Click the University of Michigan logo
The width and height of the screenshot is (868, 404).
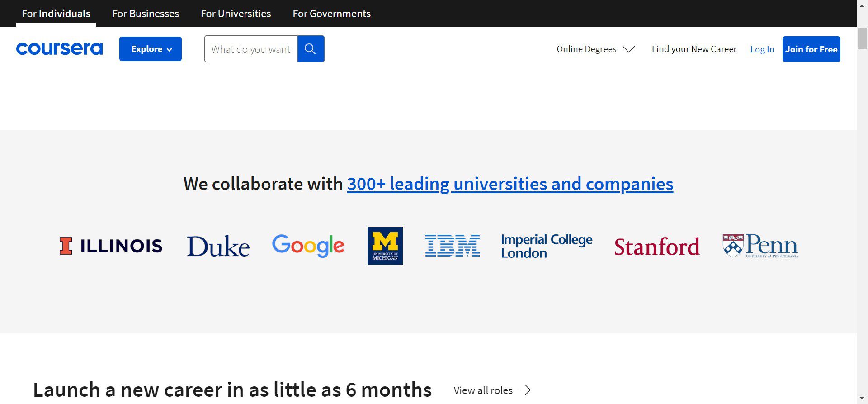point(385,246)
